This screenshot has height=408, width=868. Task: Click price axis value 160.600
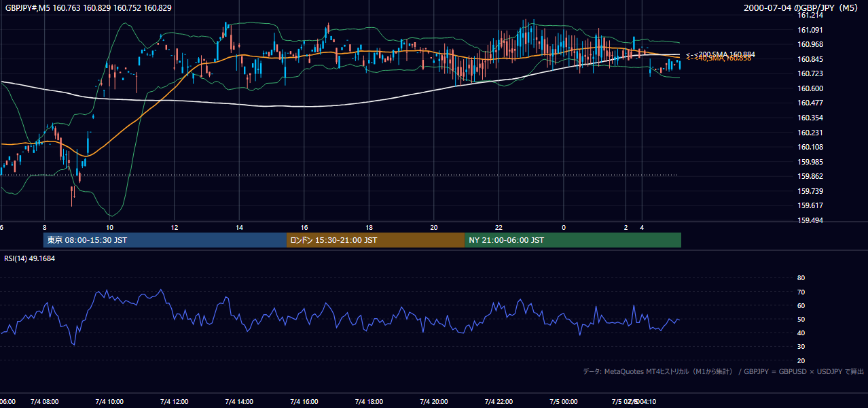tap(810, 88)
